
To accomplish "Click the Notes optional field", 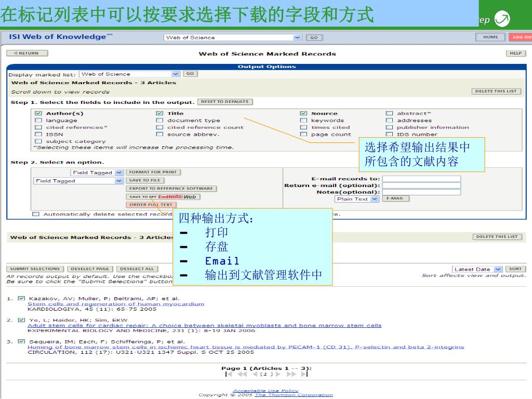I will click(421, 192).
